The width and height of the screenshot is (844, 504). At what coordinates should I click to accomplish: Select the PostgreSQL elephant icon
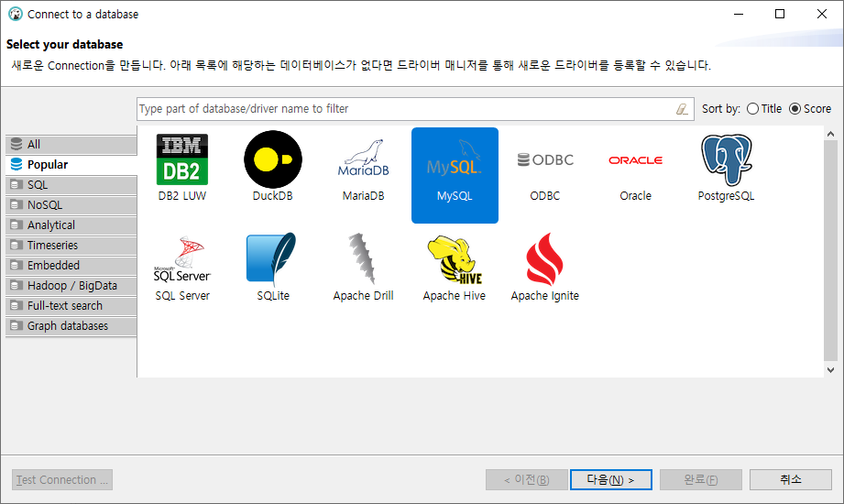tap(726, 159)
